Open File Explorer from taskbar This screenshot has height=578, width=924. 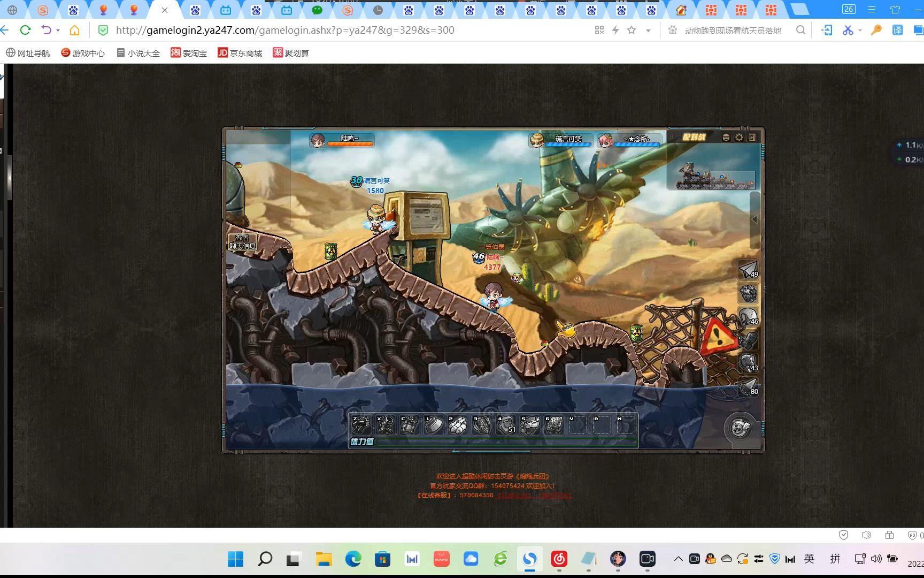[324, 559]
